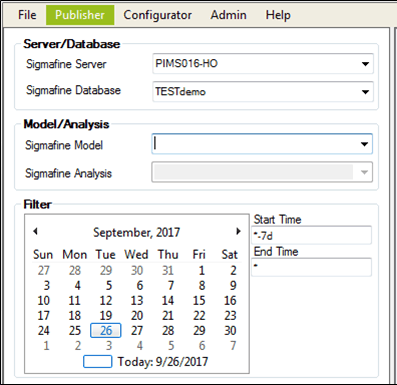Select grayed August 30 date
The width and height of the screenshot is (397, 385).
[137, 270]
